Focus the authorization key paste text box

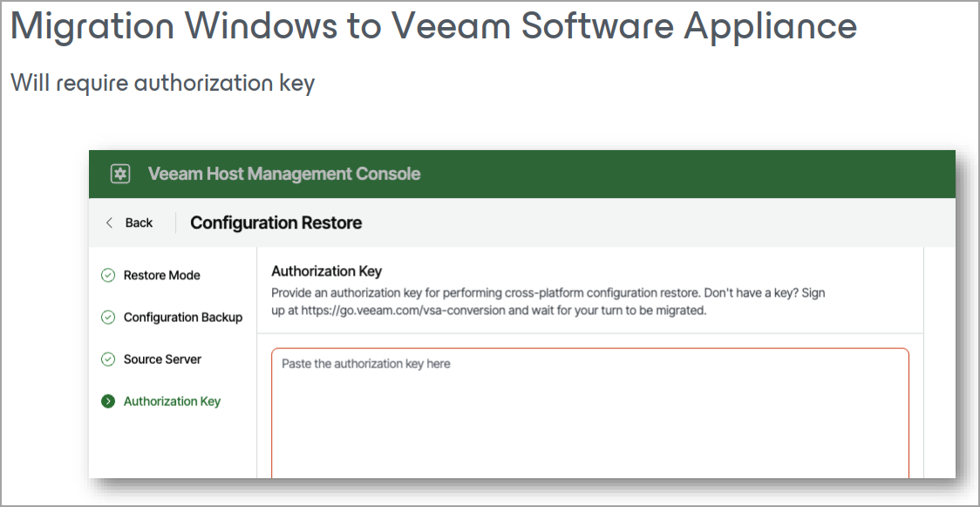pyautogui.click(x=589, y=419)
